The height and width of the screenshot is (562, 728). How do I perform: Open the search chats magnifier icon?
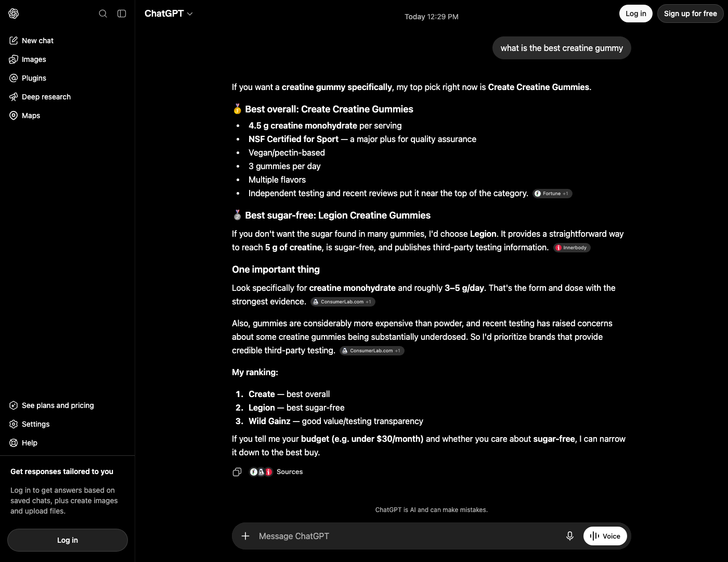pos(103,14)
